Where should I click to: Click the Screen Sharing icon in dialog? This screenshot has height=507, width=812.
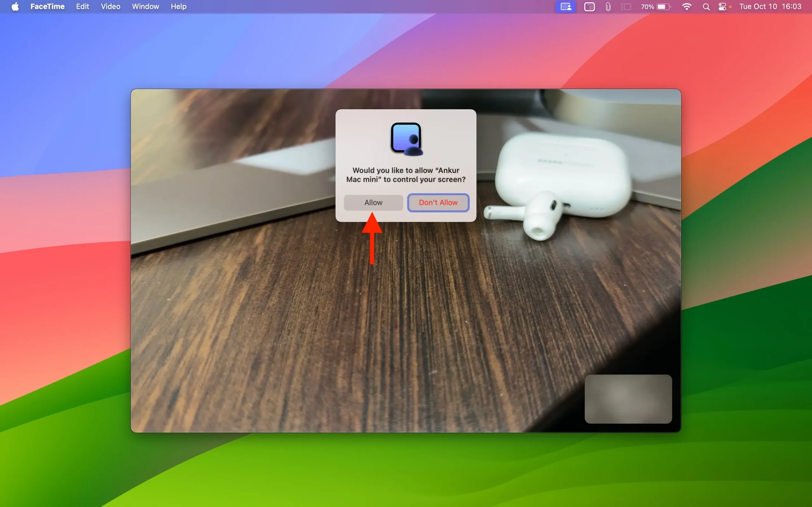click(x=406, y=138)
